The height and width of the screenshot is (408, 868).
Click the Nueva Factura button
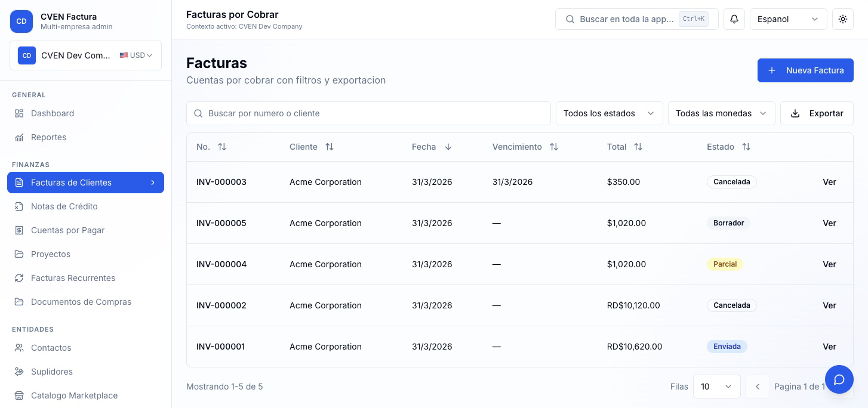[805, 70]
